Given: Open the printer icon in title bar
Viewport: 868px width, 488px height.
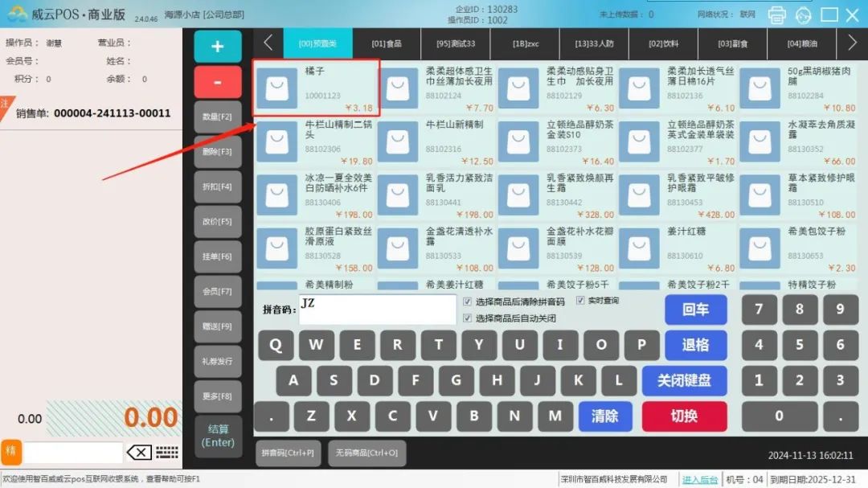Looking at the screenshot, I should 776,15.
